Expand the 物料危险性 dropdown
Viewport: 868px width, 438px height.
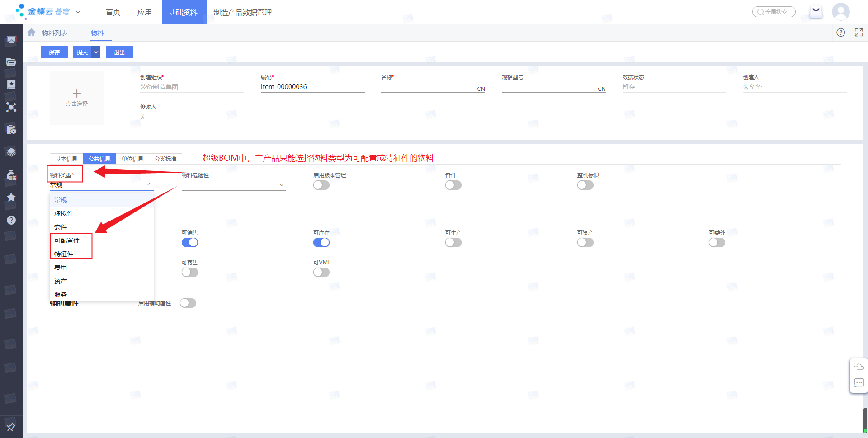[282, 184]
